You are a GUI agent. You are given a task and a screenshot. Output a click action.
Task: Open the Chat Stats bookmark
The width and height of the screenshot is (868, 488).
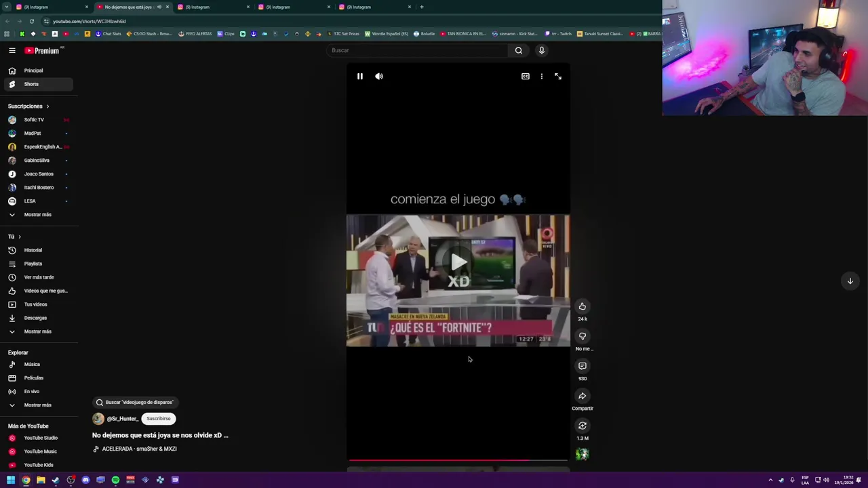tap(108, 34)
